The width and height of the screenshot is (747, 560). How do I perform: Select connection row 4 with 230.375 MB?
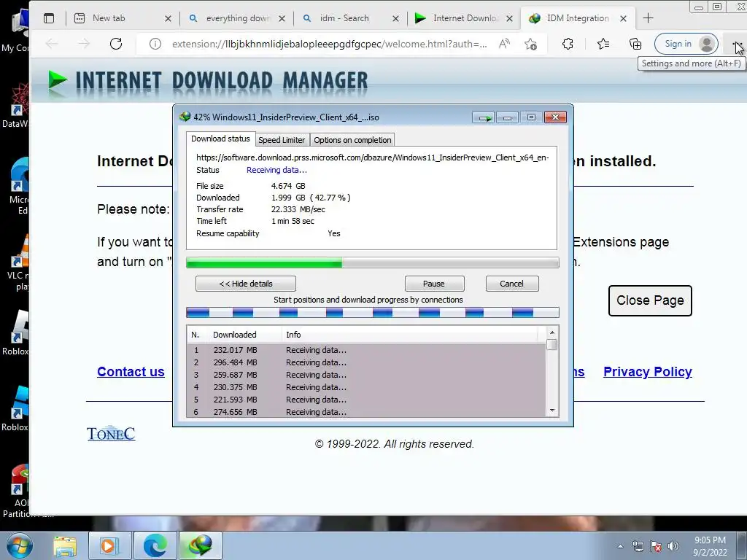(x=366, y=387)
